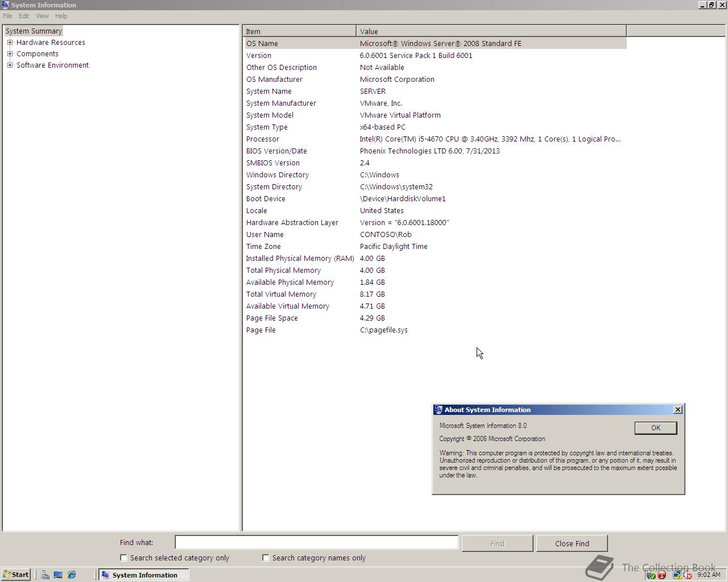Select the Time Zone row
The width and height of the screenshot is (728, 582).
[435, 246]
